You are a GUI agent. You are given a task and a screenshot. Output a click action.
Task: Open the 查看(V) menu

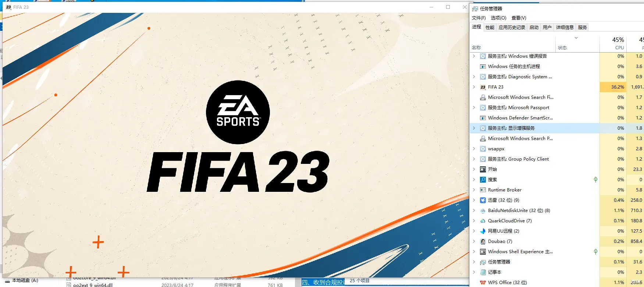(x=519, y=18)
